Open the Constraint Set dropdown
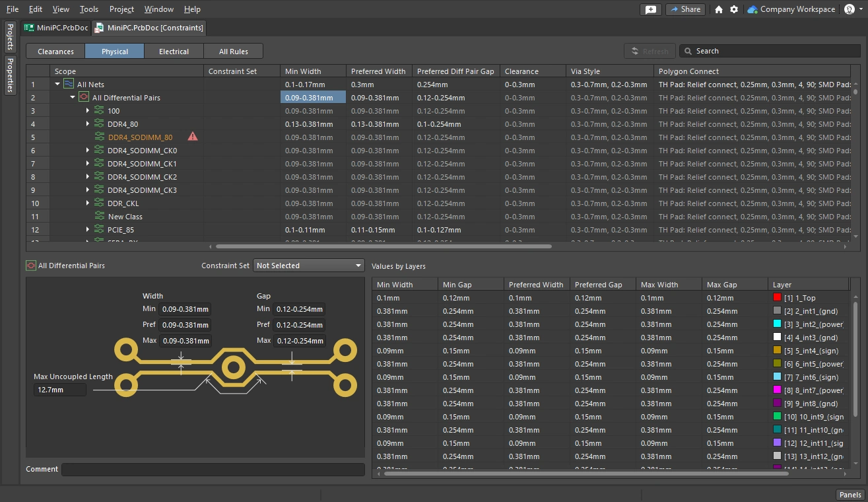The image size is (868, 502). pos(309,266)
